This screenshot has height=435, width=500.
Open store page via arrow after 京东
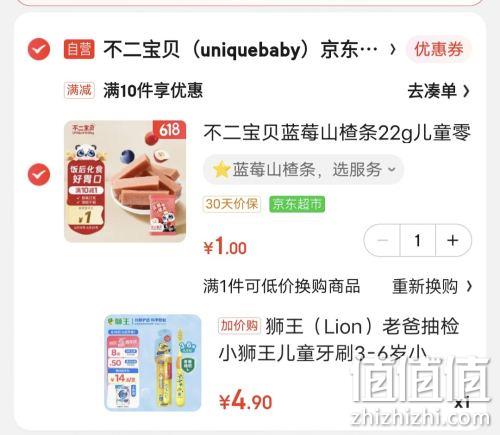click(x=393, y=49)
